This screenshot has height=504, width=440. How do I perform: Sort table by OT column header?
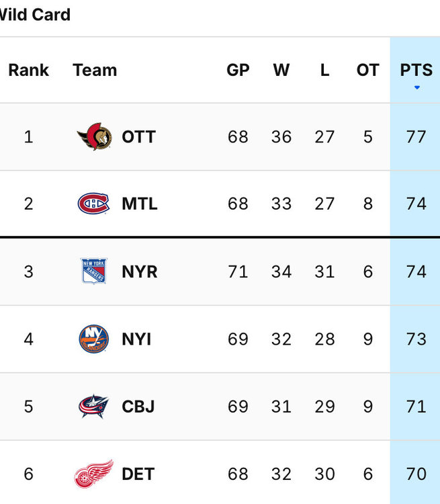(367, 70)
